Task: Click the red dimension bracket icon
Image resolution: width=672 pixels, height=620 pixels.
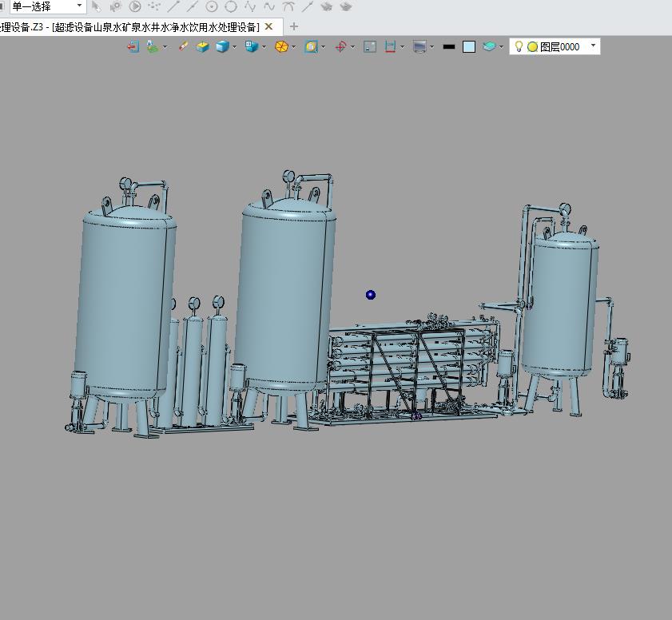Action: pos(390,46)
